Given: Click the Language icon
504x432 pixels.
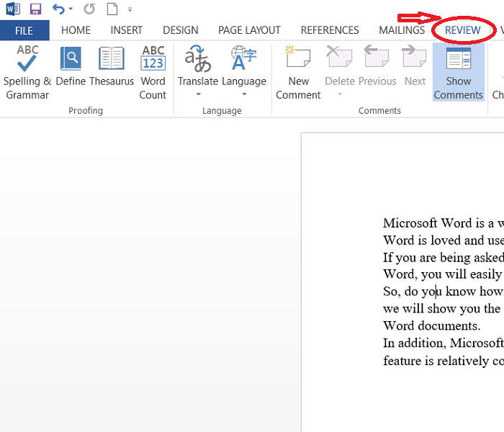Looking at the screenshot, I should coord(244,58).
